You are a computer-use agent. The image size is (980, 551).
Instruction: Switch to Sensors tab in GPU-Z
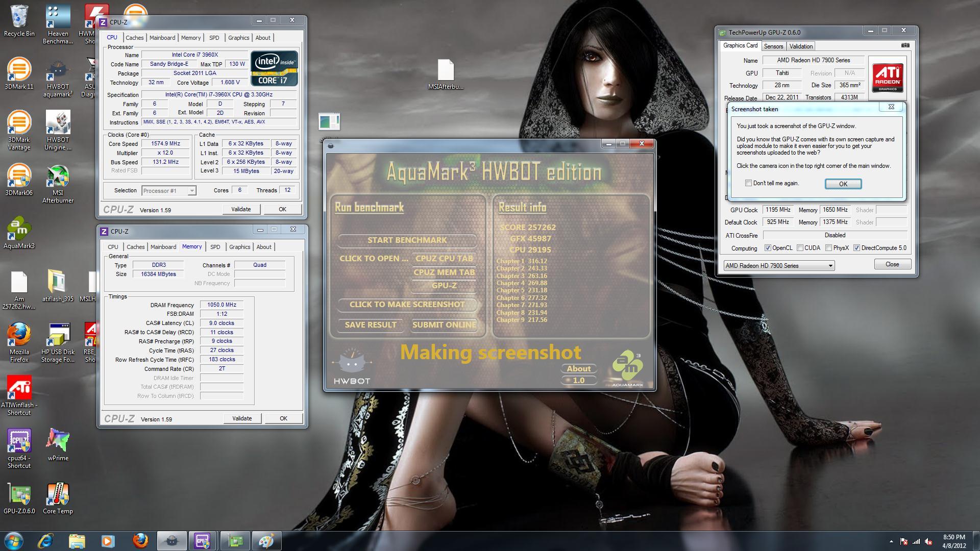[773, 46]
